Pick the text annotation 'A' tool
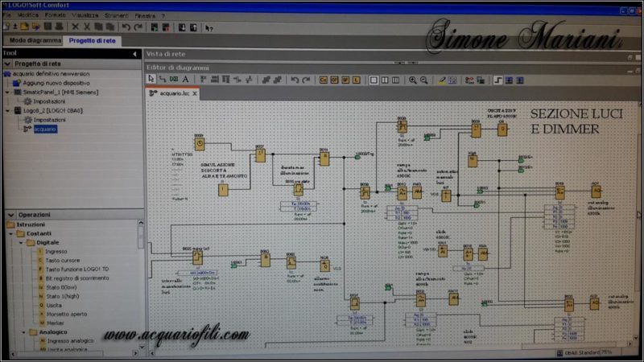This screenshot has width=644, height=362. click(185, 80)
